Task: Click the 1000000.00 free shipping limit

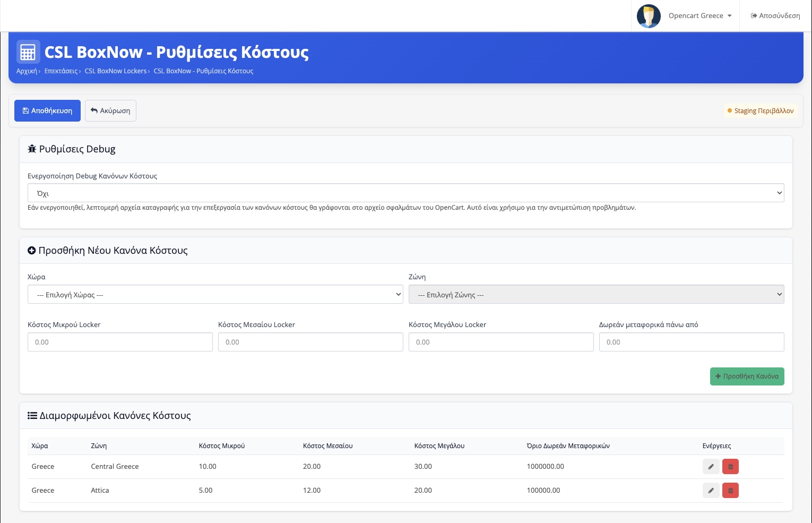Action: pos(546,467)
